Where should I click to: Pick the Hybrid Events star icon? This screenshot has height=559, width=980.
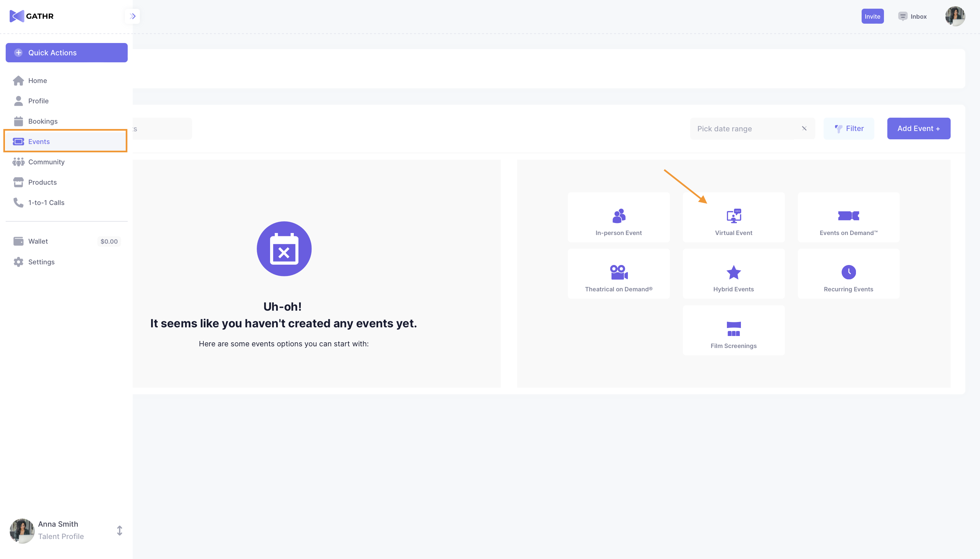734,272
